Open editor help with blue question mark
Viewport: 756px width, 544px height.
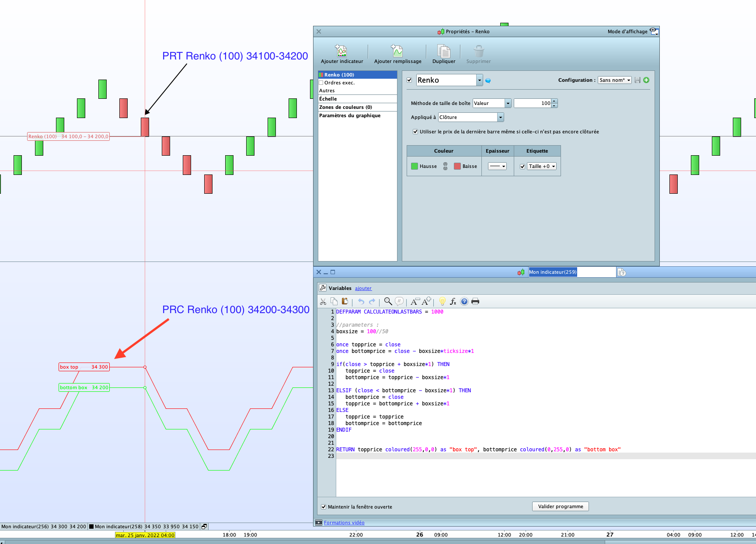point(464,301)
